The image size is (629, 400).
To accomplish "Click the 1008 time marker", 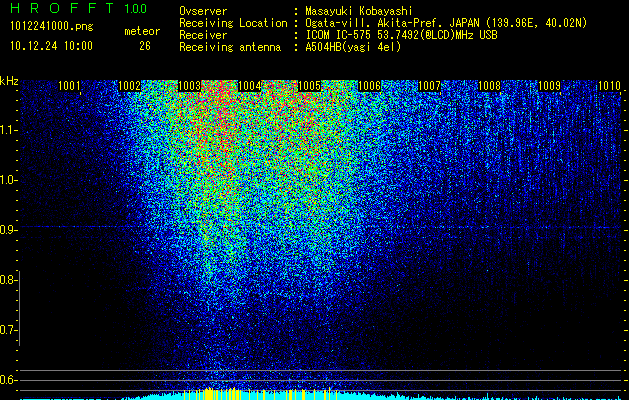I will point(489,86).
